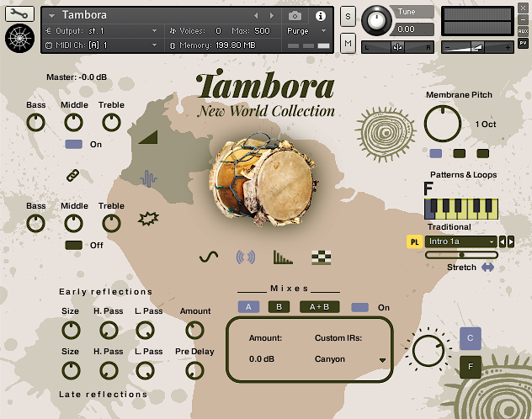This screenshot has width=532, height=419.
Task: Click the spider web logo icon
Action: 19,39
